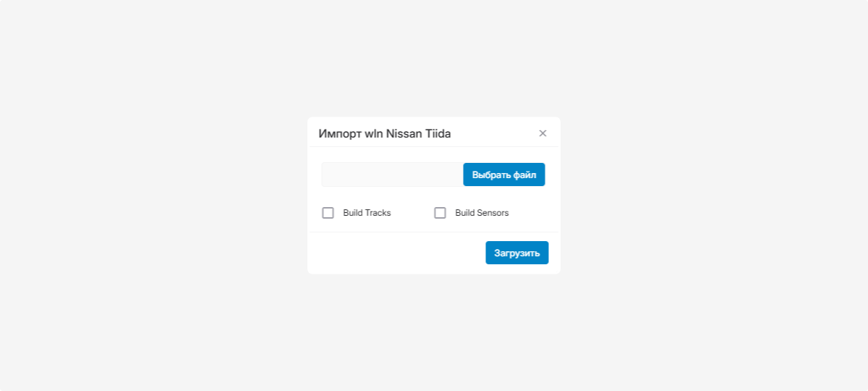The width and height of the screenshot is (868, 391).
Task: Click the Build Tracks label text
Action: coord(367,213)
